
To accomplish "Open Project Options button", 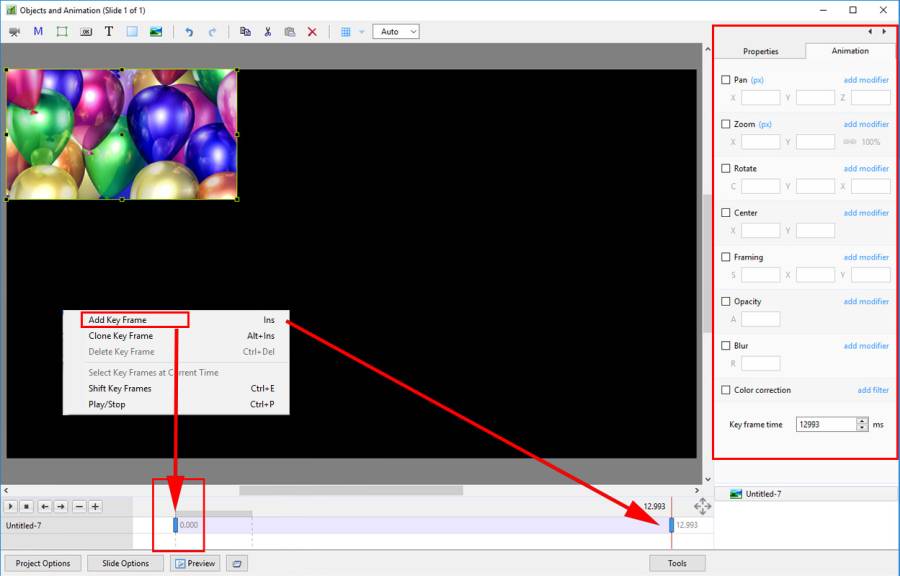I will pyautogui.click(x=43, y=563).
